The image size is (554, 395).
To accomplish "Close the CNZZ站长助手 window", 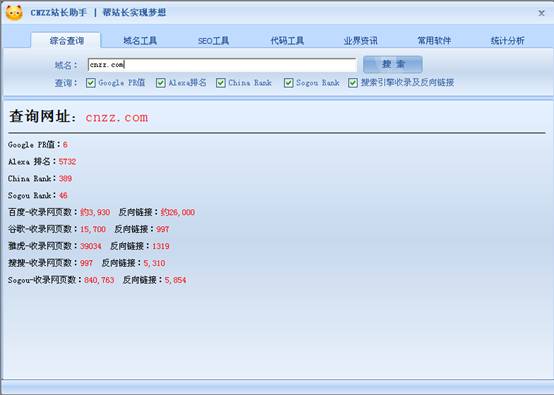I will (x=541, y=13).
